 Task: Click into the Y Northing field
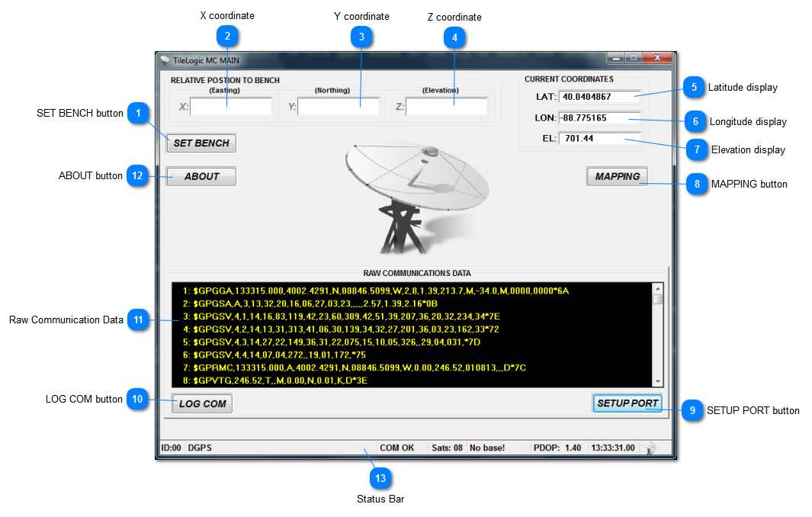coord(339,107)
